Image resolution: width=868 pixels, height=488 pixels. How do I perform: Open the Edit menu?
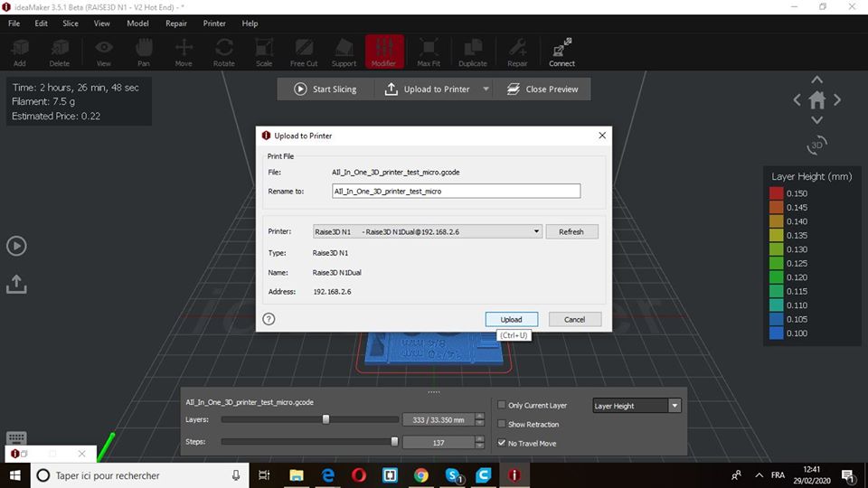(41, 23)
